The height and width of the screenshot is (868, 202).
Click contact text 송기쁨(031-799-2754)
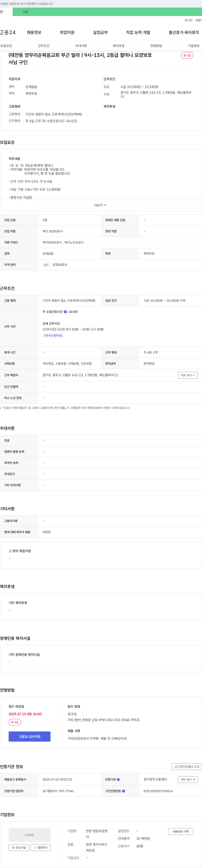point(58,791)
